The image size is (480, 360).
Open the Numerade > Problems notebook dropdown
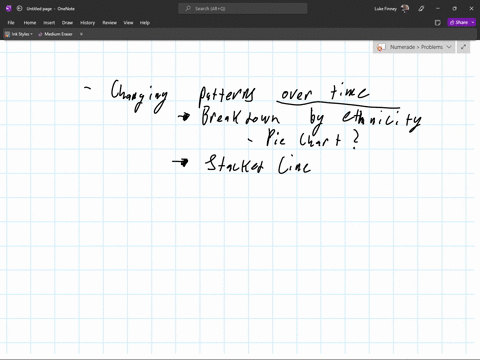coord(414,47)
